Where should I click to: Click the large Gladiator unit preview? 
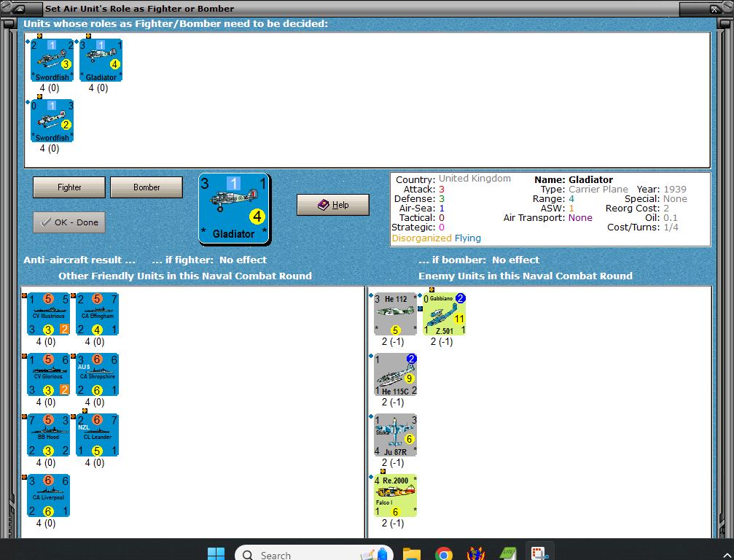[x=234, y=209]
